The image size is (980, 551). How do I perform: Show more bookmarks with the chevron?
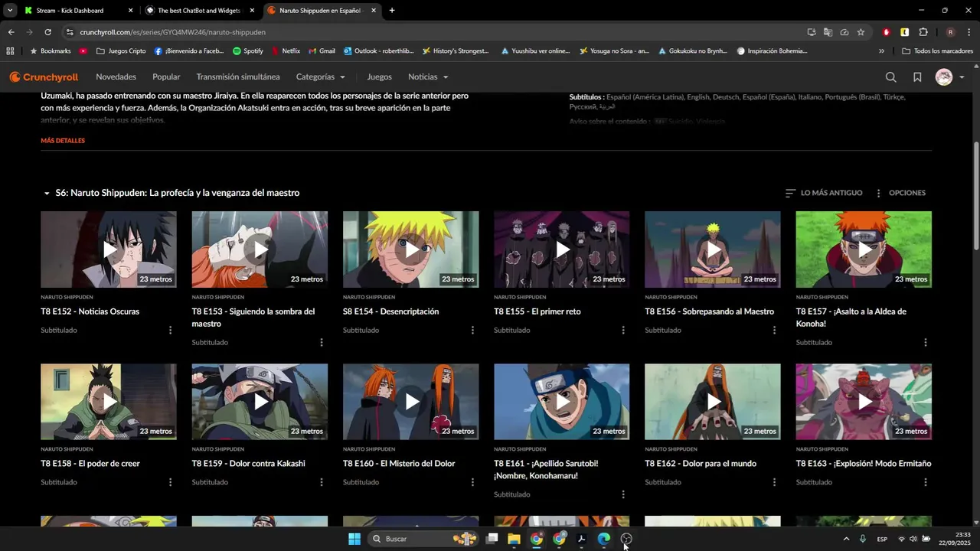tap(881, 51)
